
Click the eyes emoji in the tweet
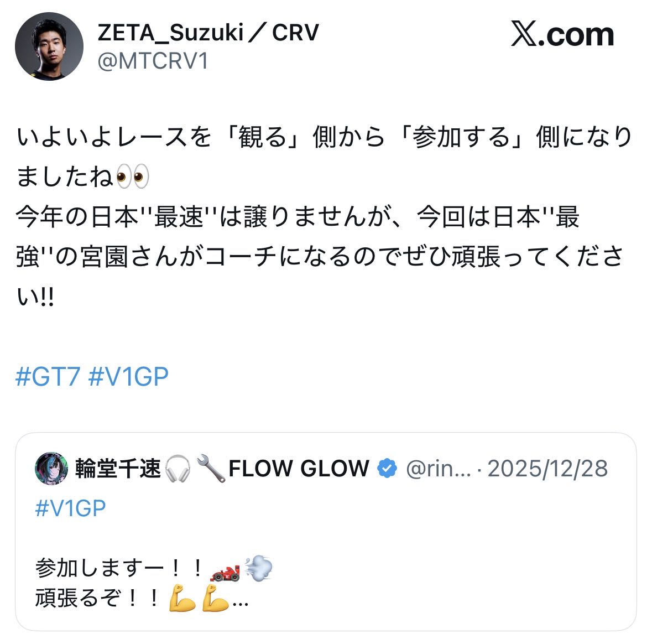133,176
